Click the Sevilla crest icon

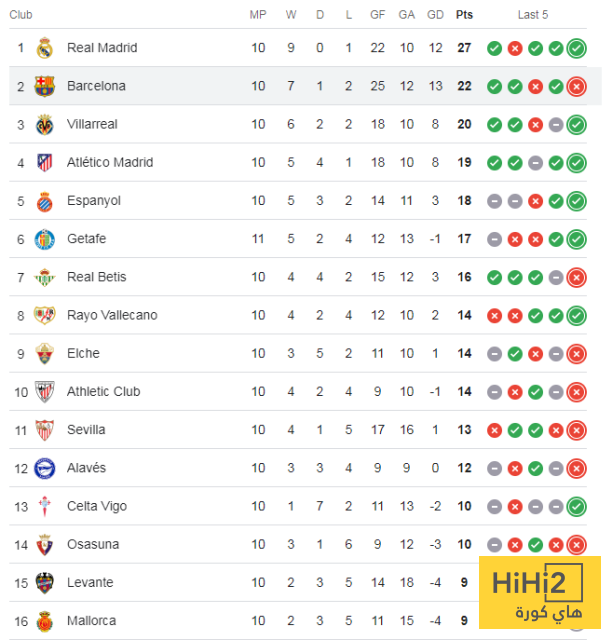[44, 430]
